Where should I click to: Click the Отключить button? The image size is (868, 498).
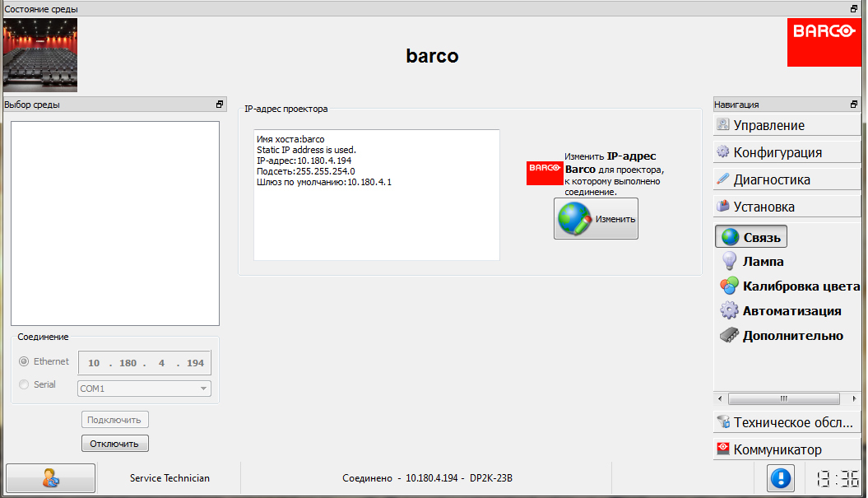pos(114,444)
